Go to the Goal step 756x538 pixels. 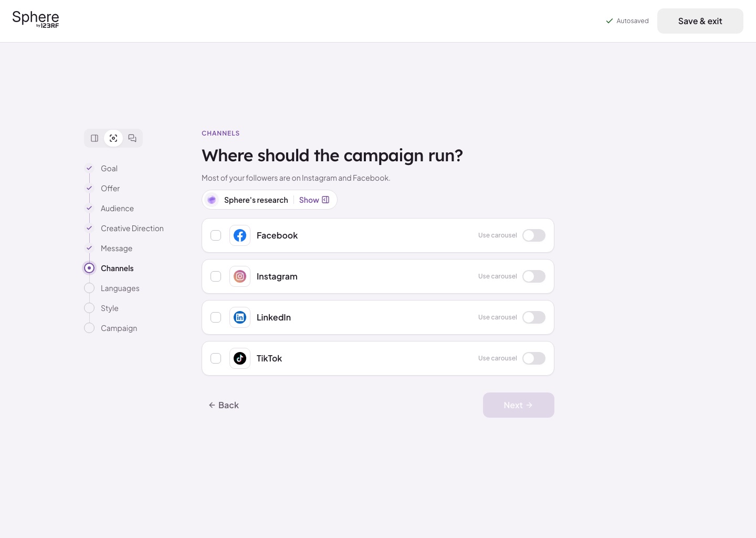[x=109, y=168]
